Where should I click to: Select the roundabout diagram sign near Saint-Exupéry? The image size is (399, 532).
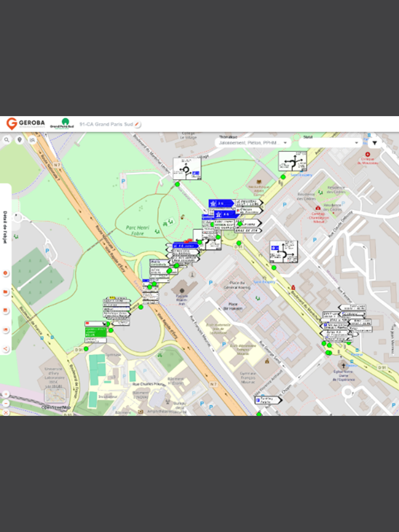(293, 161)
